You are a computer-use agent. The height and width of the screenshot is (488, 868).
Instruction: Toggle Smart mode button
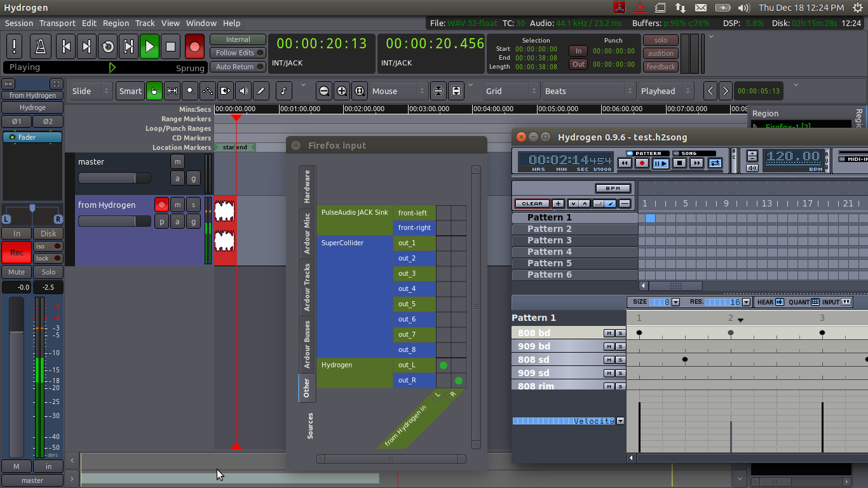130,91
